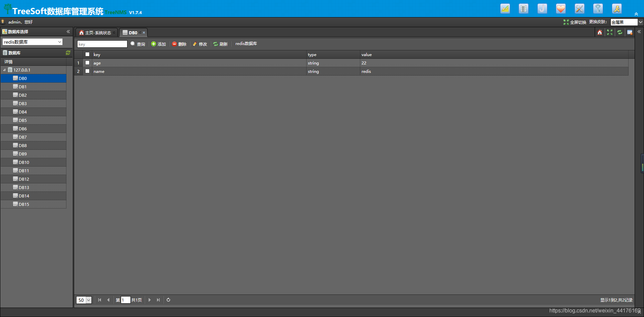Collapse the right side panel chevron
Image resolution: width=644 pixels, height=317 pixels.
pyautogui.click(x=639, y=32)
